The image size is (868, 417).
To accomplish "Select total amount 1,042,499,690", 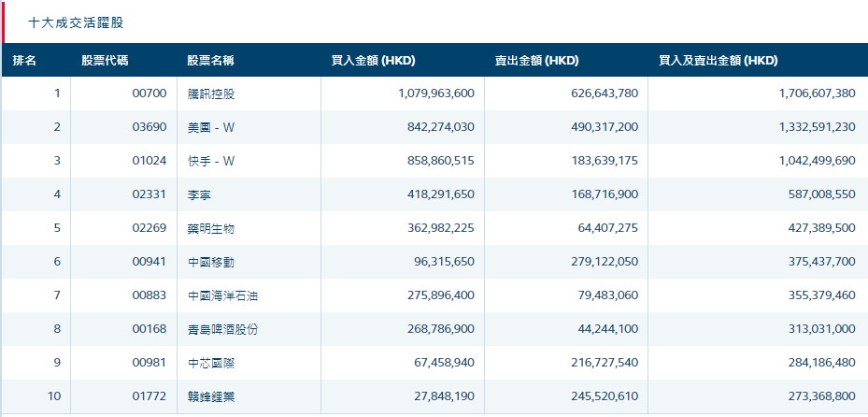I will tap(817, 161).
